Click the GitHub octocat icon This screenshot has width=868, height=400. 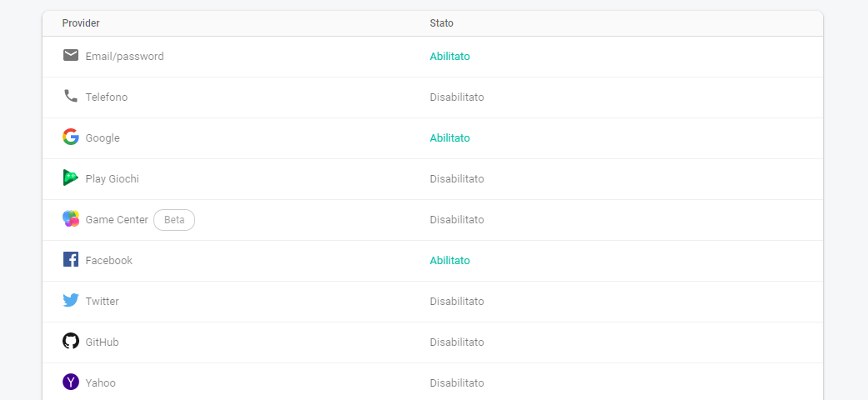71,341
